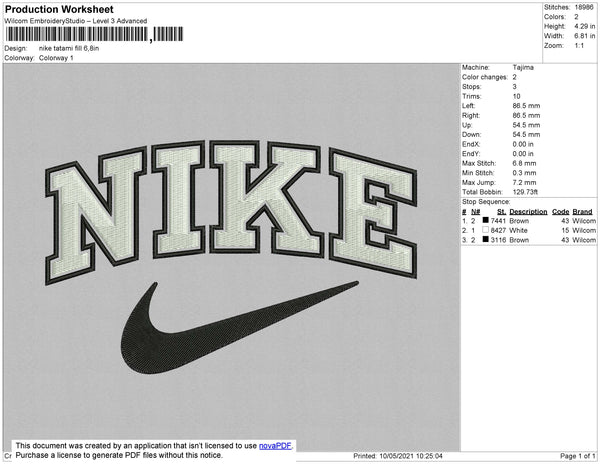This screenshot has width=600, height=464.
Task: Select the Stitches value 18986
Action: (584, 7)
